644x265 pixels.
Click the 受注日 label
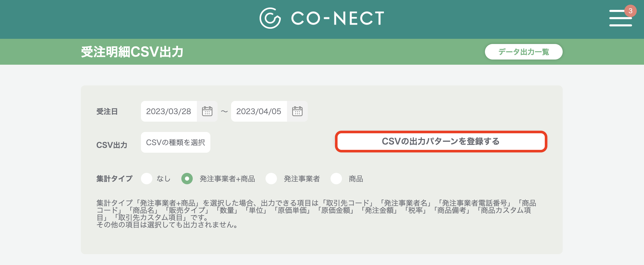[x=107, y=112]
